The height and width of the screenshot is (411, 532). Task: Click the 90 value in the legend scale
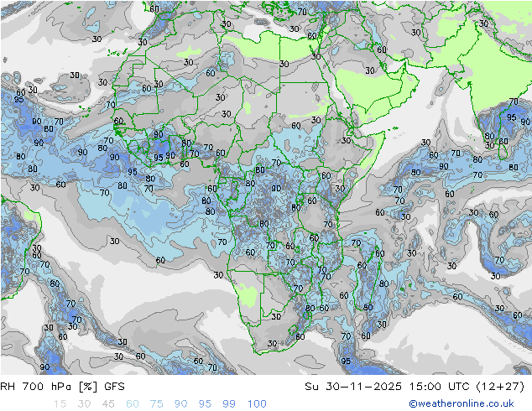pyautogui.click(x=181, y=403)
